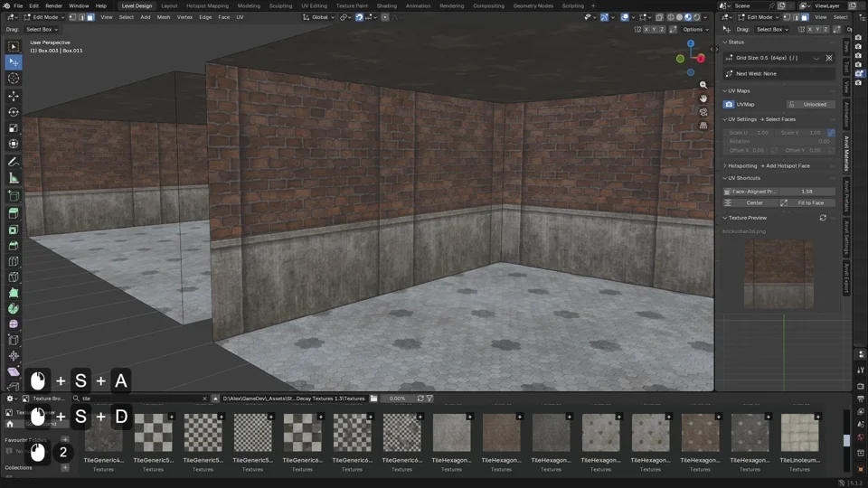
Task: Click the Face-Aligned Project button
Action: pos(750,192)
